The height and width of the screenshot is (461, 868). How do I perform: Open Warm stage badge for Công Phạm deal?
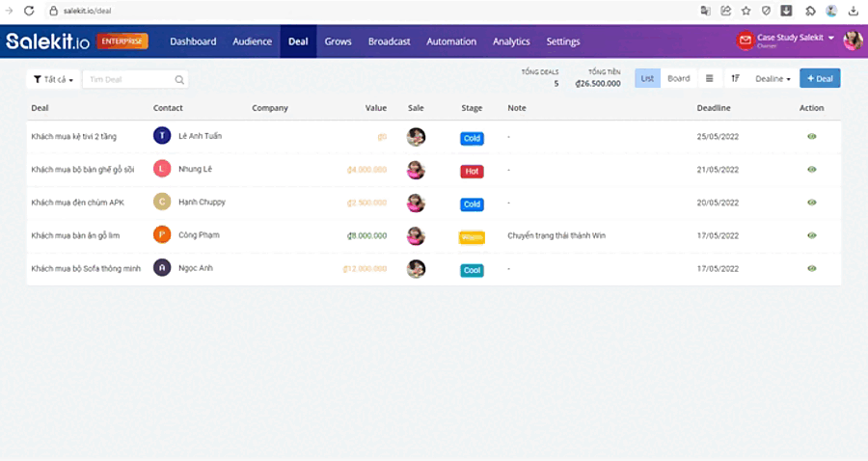[472, 237]
